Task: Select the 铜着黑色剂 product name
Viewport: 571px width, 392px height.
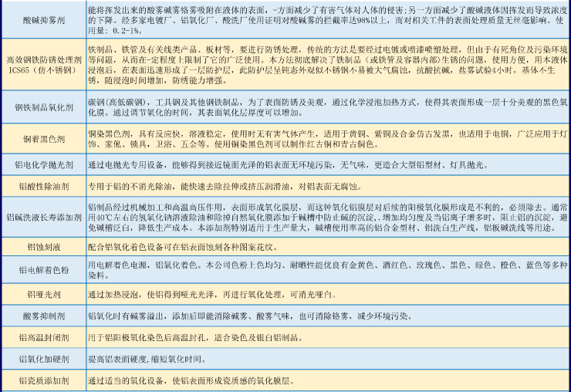Action: (x=42, y=140)
